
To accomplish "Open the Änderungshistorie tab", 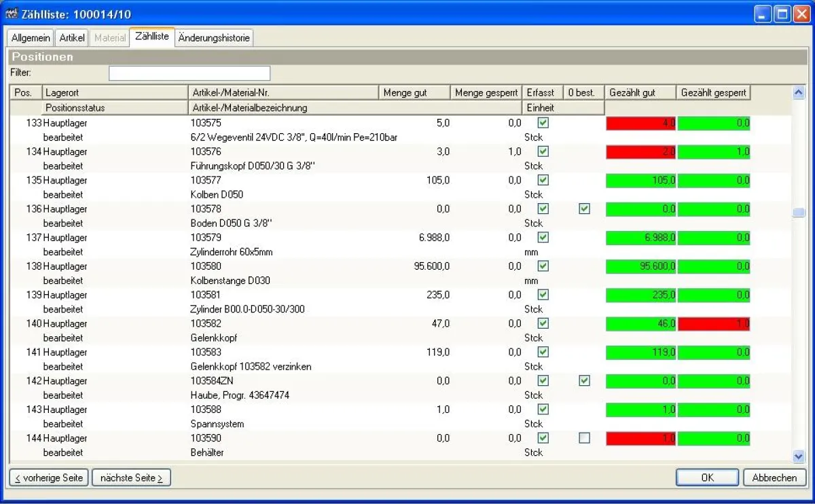I will 214,38.
